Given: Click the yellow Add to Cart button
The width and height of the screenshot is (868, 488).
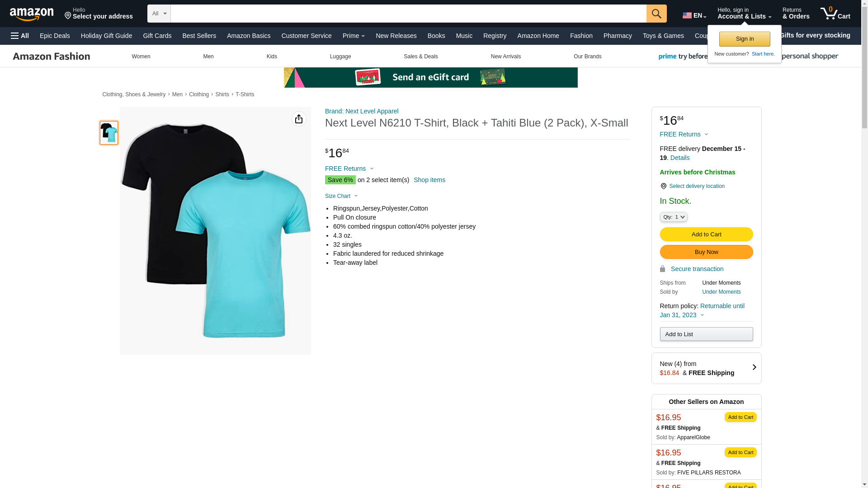Looking at the screenshot, I should coord(706,235).
